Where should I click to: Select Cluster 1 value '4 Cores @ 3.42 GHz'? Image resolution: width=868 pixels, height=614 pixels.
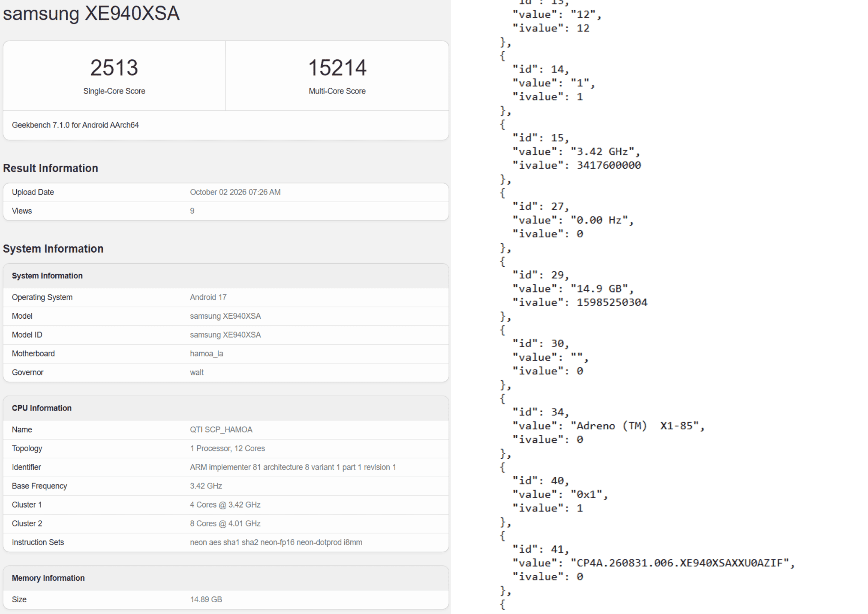tap(225, 505)
